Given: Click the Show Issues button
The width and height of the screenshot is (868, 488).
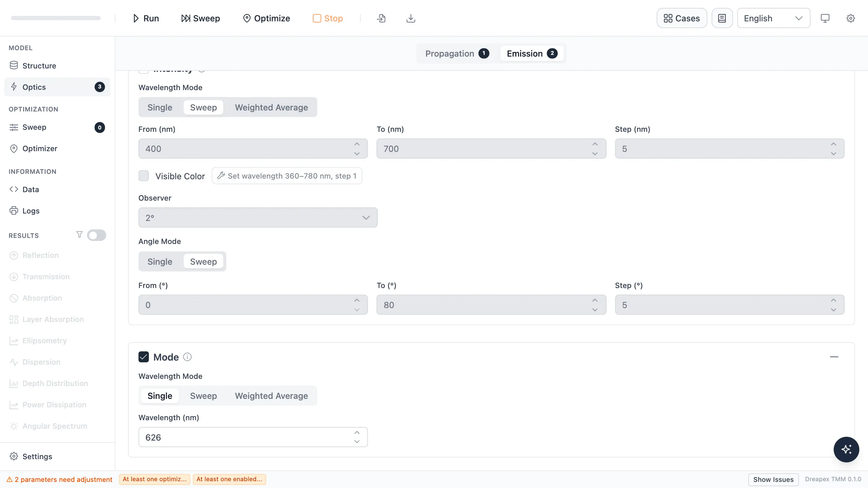Looking at the screenshot, I should [773, 479].
